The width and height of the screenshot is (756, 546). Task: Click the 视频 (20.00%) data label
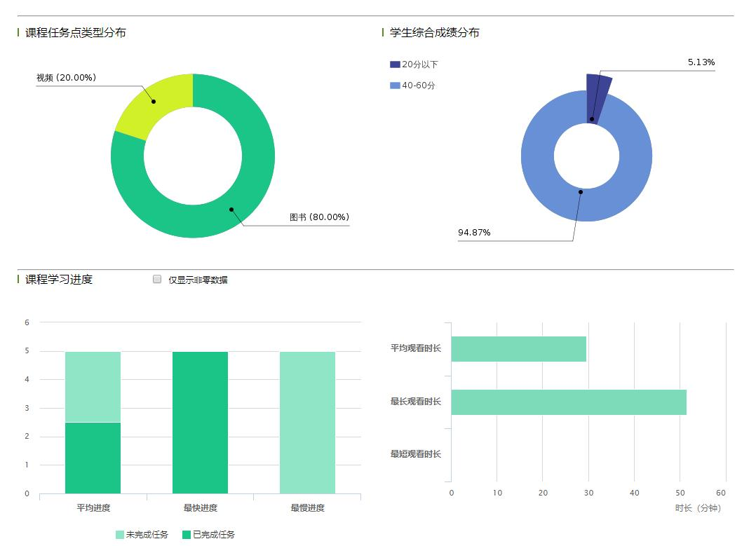(x=66, y=78)
